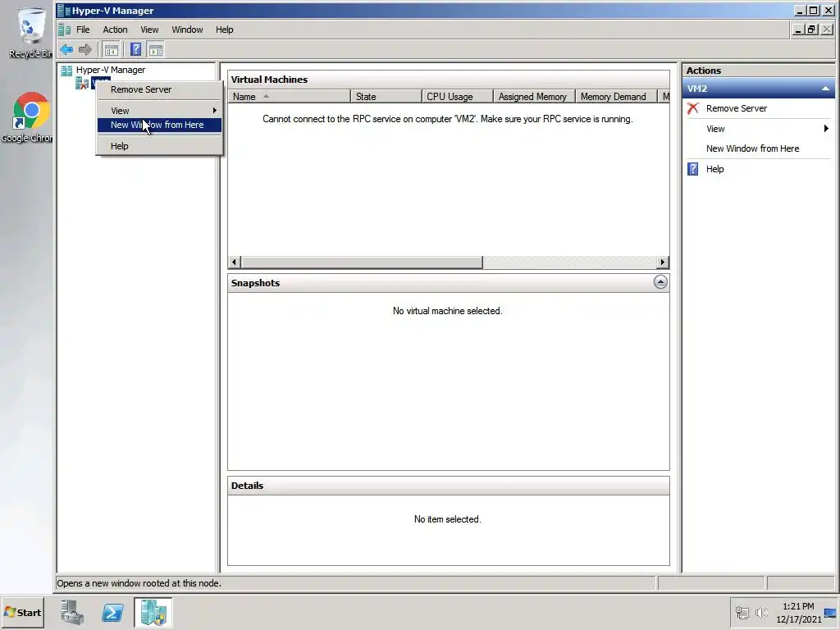Open the View menu in menu bar

click(149, 30)
